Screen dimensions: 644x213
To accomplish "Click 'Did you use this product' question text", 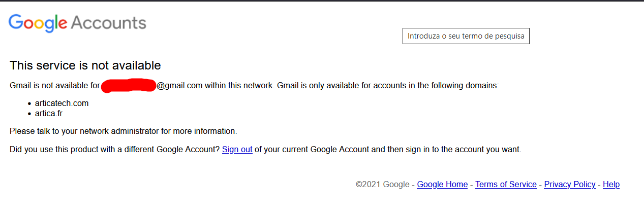I will click(x=114, y=150).
